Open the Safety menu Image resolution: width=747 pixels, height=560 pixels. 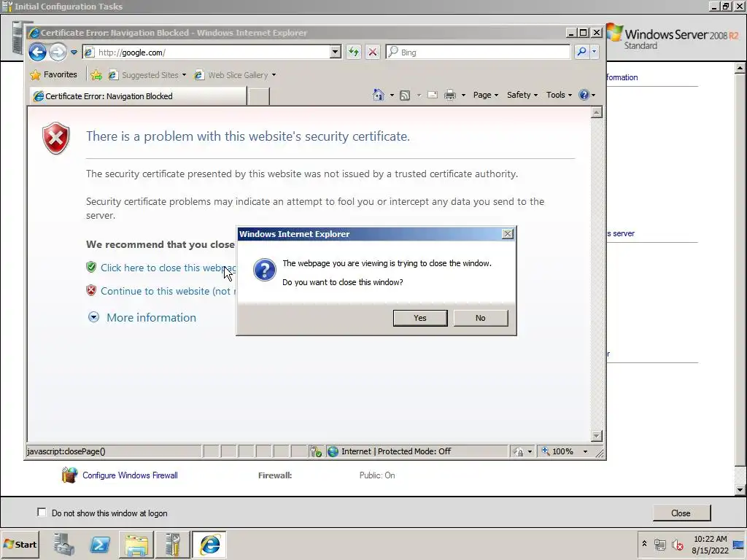(x=522, y=95)
